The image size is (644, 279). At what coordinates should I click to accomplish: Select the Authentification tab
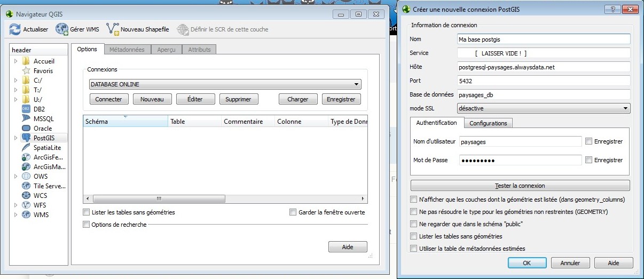click(x=436, y=123)
